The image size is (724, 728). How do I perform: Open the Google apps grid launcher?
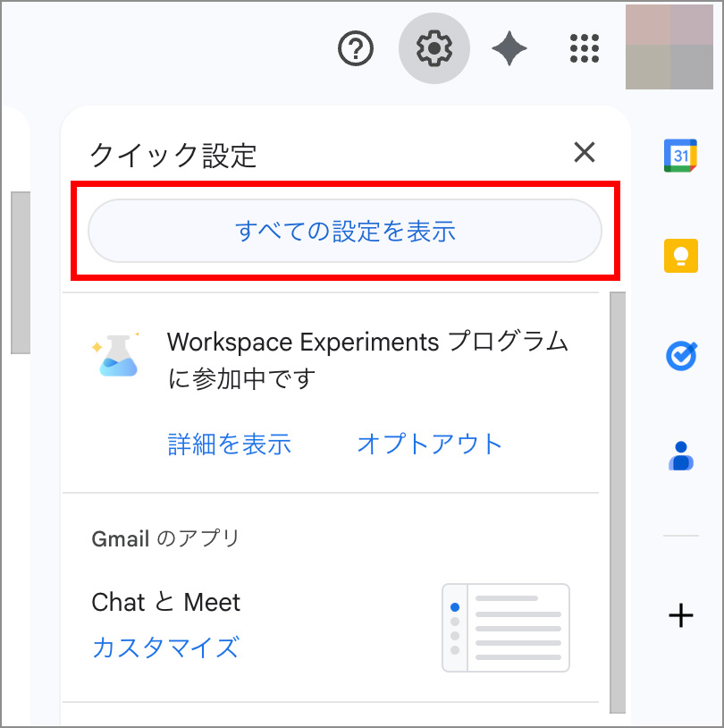585,48
